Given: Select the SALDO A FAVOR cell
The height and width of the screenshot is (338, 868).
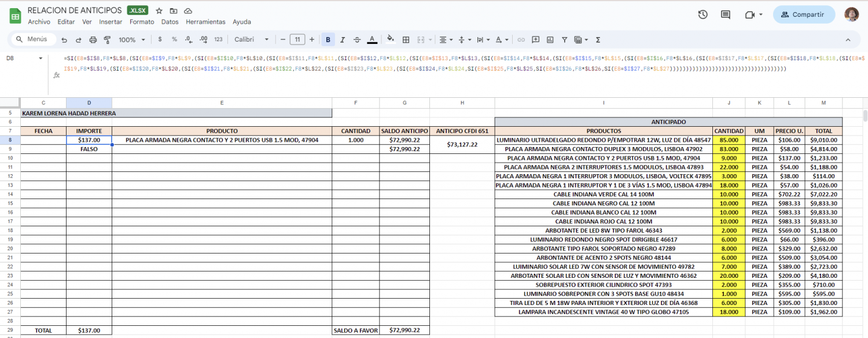Looking at the screenshot, I should [356, 330].
